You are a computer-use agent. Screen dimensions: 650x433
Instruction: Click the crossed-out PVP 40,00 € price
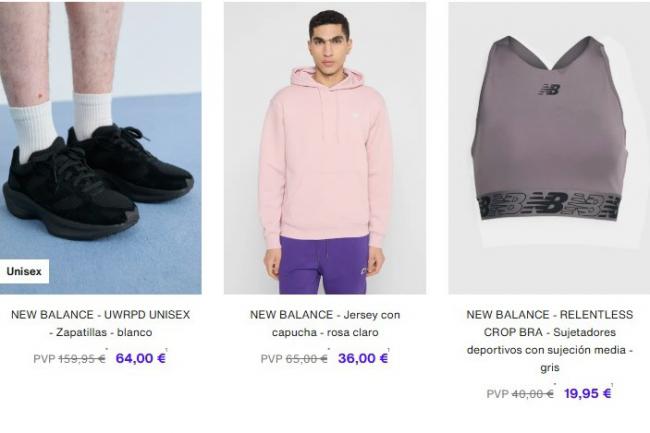pyautogui.click(x=520, y=394)
